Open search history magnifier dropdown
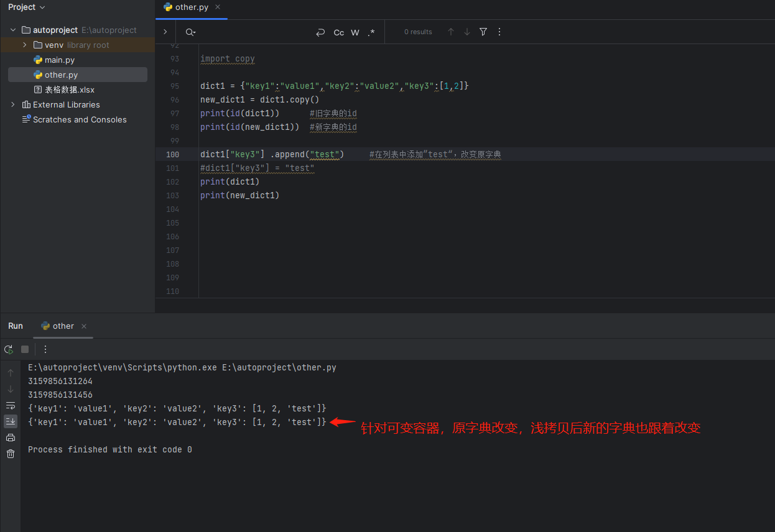This screenshot has width=775, height=532. point(190,32)
